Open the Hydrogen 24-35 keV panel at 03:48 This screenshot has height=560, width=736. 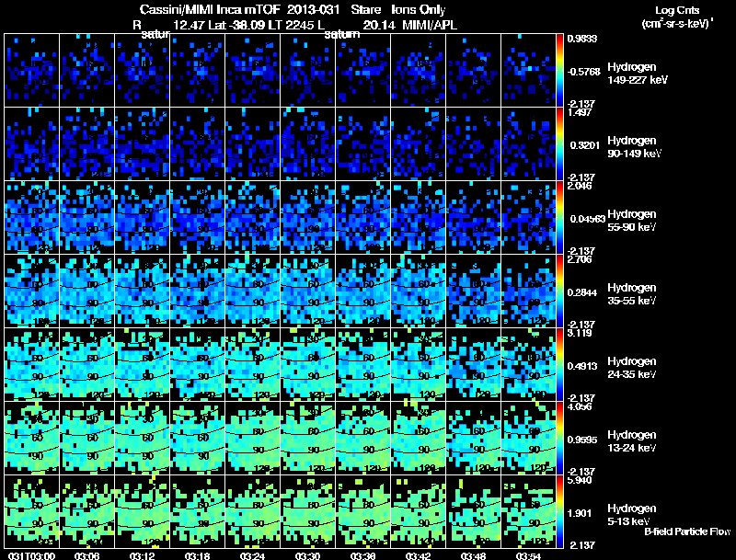[x=473, y=364]
